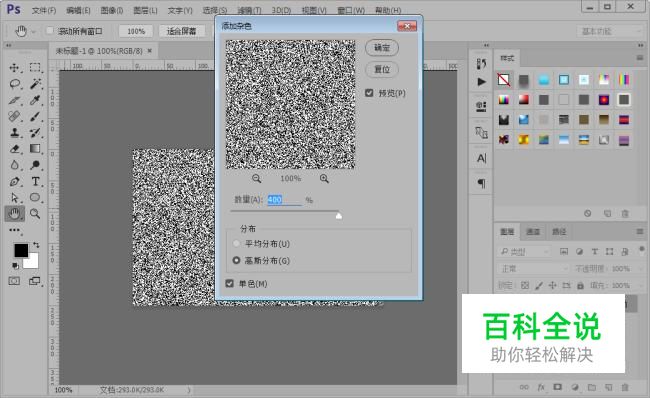Image resolution: width=650 pixels, height=398 pixels.
Task: Select the Zoom tool in toolbox
Action: coord(35,214)
